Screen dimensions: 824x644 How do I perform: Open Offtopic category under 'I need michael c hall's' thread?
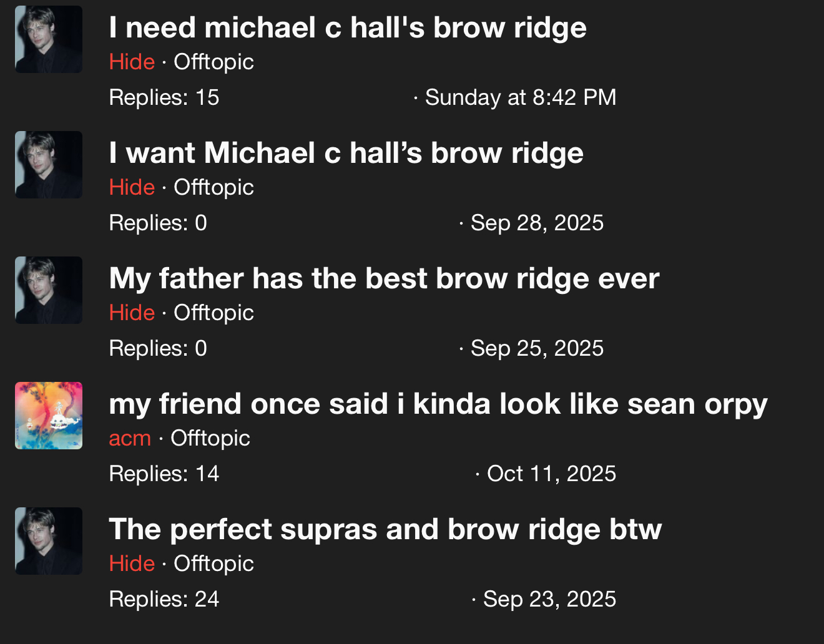tap(213, 62)
